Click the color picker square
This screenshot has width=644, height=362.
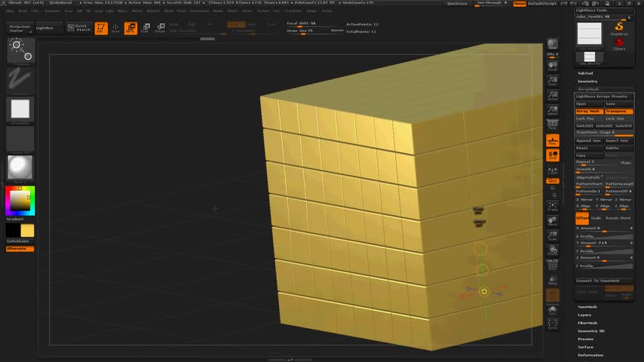coord(20,201)
